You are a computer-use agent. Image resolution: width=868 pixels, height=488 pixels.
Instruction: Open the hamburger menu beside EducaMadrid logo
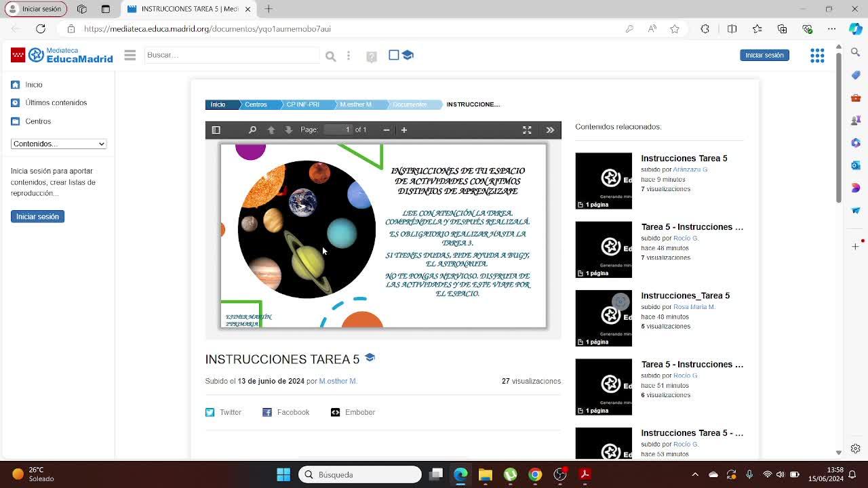click(x=130, y=55)
